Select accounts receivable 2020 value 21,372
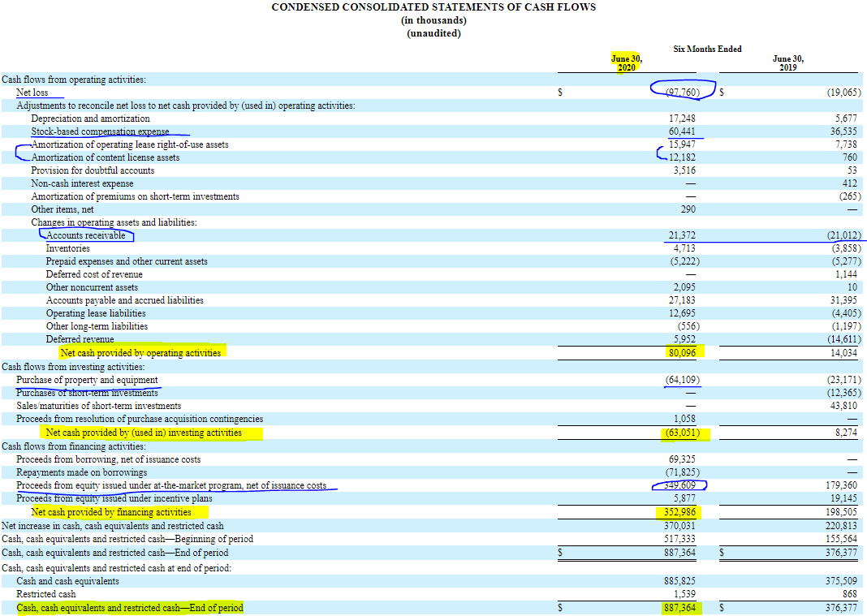Image resolution: width=867 pixels, height=616 pixels. pos(682,235)
